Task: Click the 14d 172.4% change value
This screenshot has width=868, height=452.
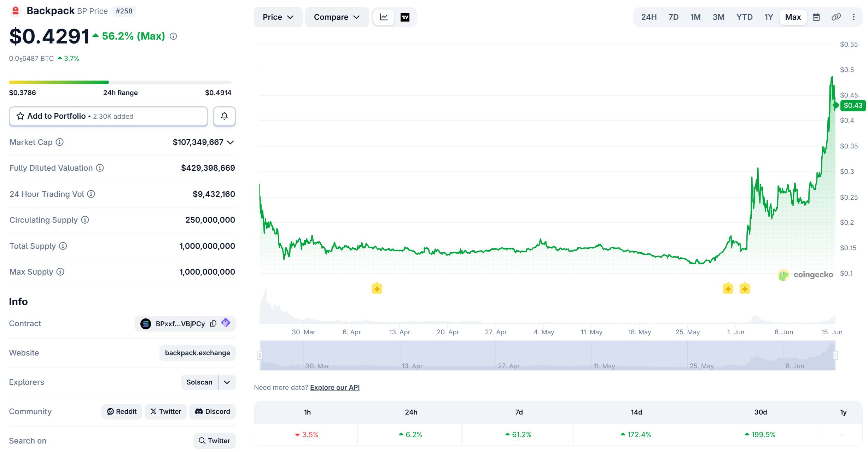Action: click(x=636, y=435)
